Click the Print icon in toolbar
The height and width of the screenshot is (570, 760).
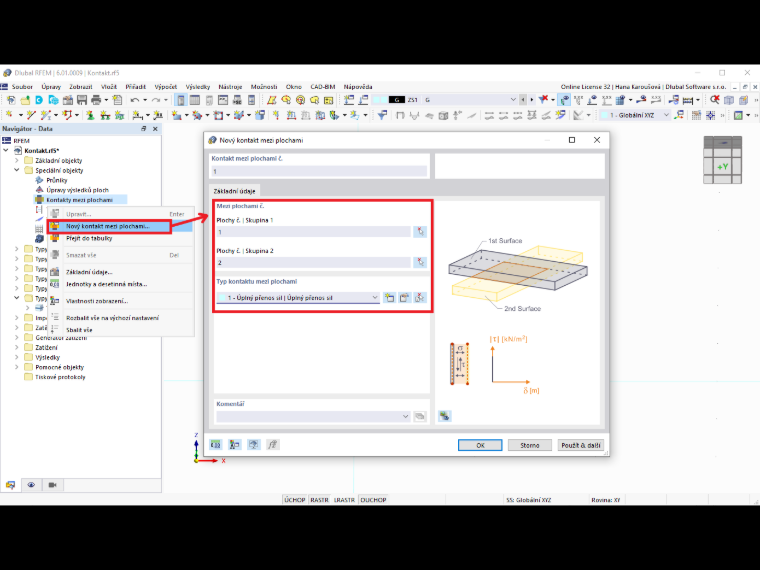click(x=96, y=100)
